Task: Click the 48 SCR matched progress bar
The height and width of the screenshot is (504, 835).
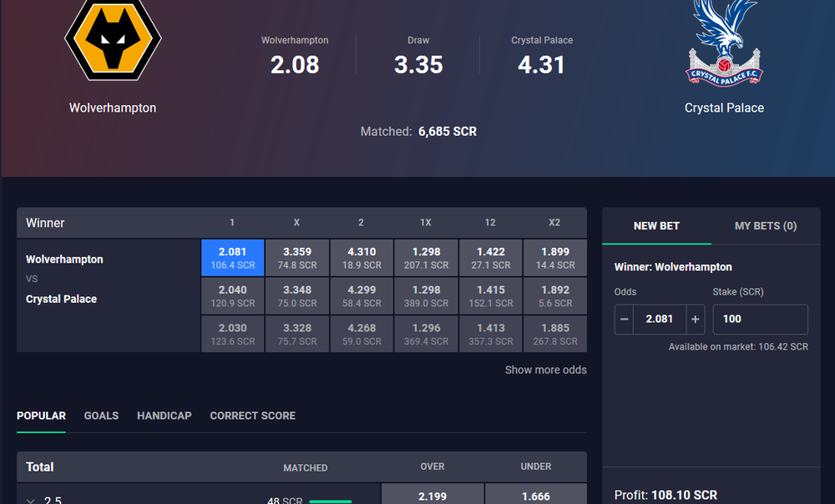Action: coord(330,501)
